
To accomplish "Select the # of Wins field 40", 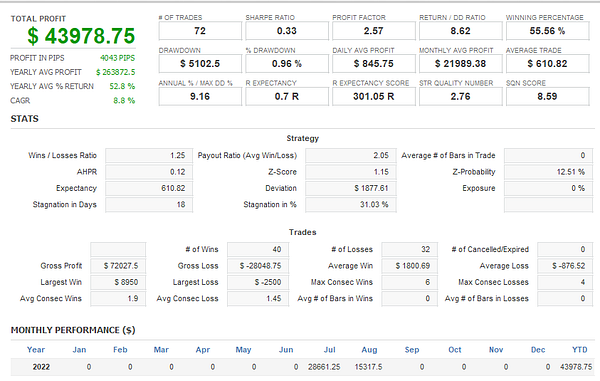I will click(258, 250).
